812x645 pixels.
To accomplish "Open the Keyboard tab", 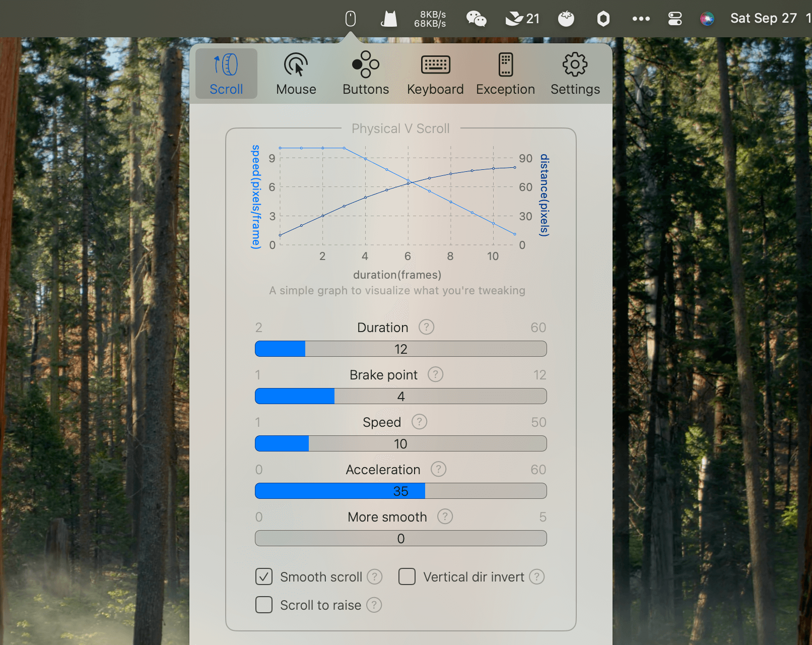I will [435, 74].
